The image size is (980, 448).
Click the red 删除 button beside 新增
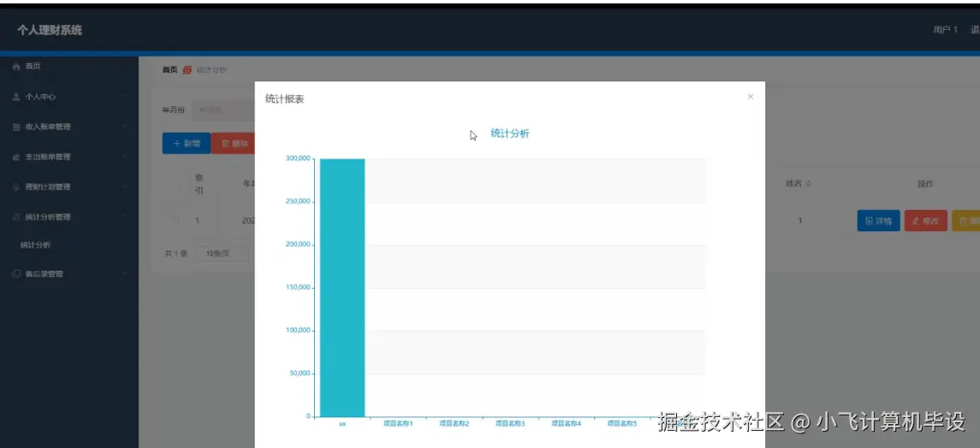(233, 143)
